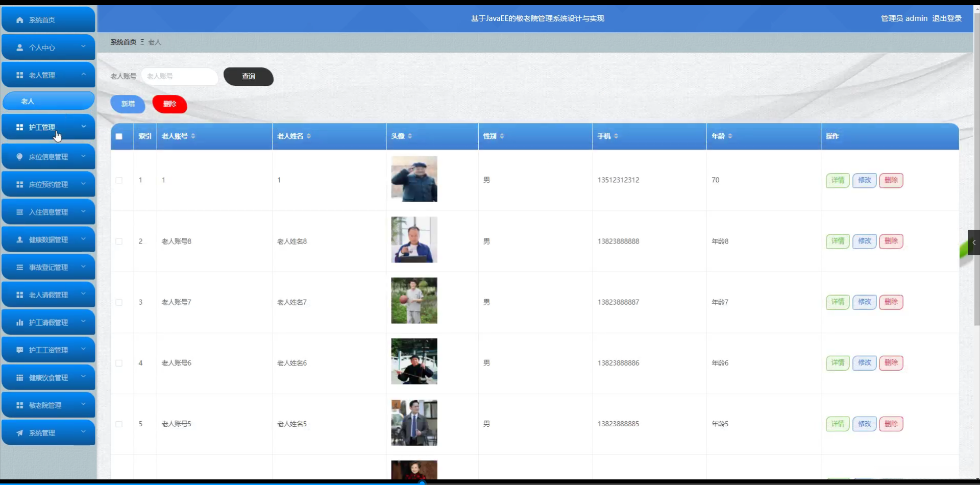Sort table by 老人账号 column arrows

pos(193,136)
